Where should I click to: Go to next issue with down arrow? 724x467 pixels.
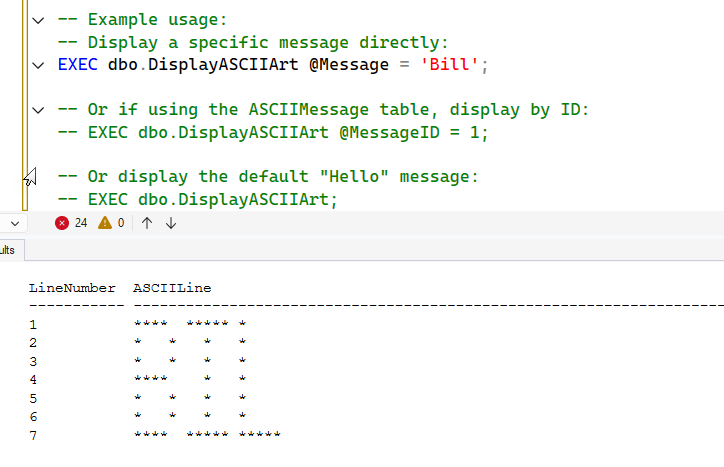pos(171,223)
